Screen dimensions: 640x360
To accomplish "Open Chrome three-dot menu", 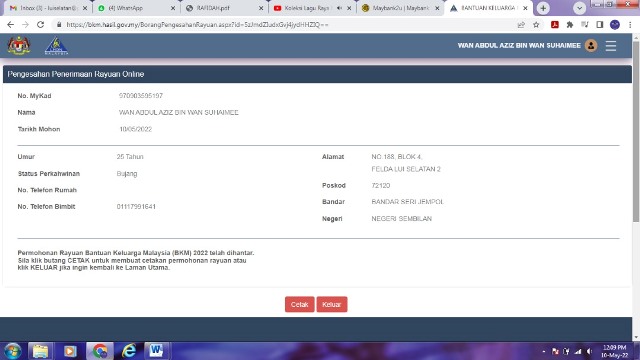I will click(x=630, y=25).
